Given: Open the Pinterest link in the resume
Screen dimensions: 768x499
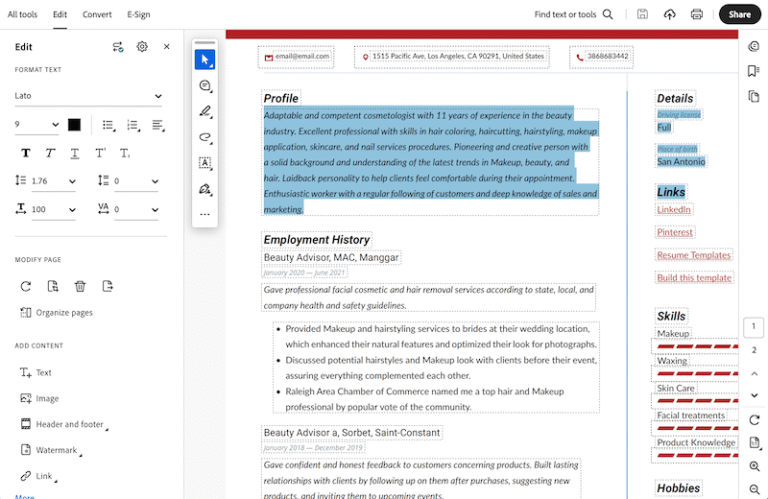Looking at the screenshot, I should click(x=674, y=232).
